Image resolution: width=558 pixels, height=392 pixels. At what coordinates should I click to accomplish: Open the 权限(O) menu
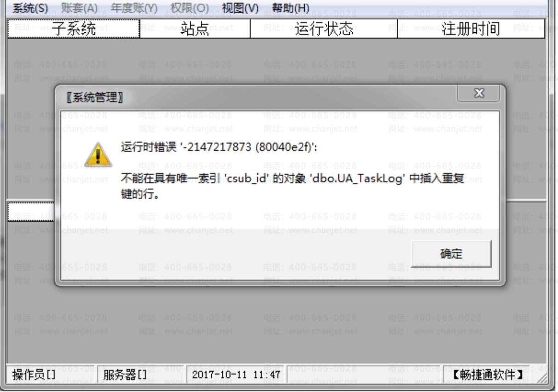(189, 8)
